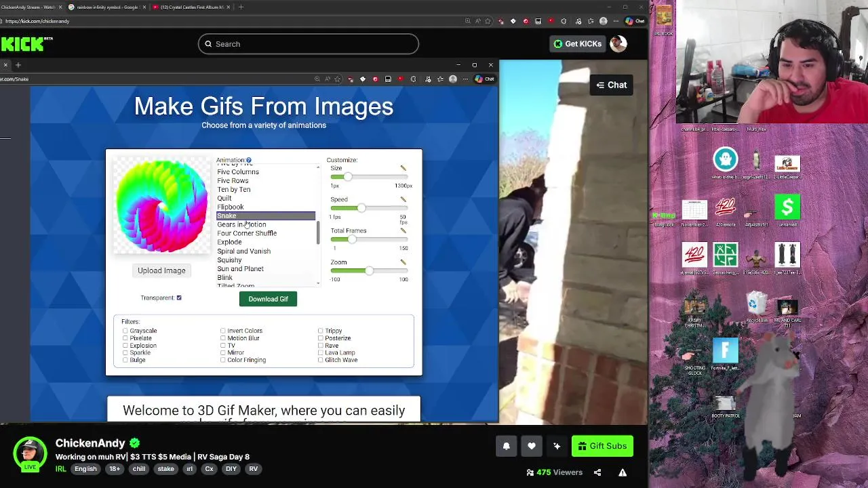Enable the Explosion filter
The width and height of the screenshot is (868, 488).
[125, 346]
